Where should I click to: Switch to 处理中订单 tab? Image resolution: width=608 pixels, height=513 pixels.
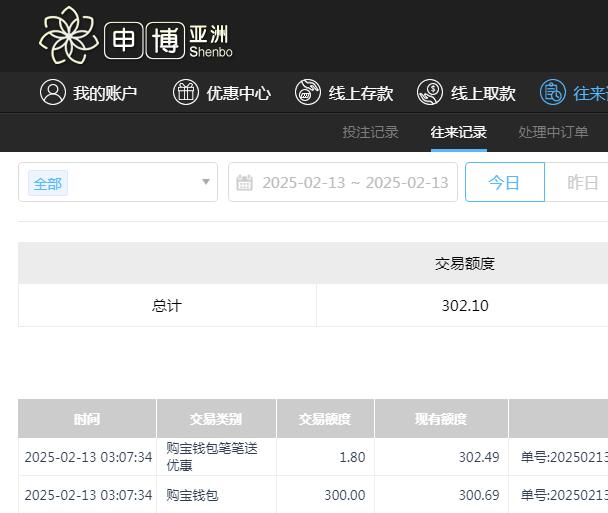[x=553, y=132]
